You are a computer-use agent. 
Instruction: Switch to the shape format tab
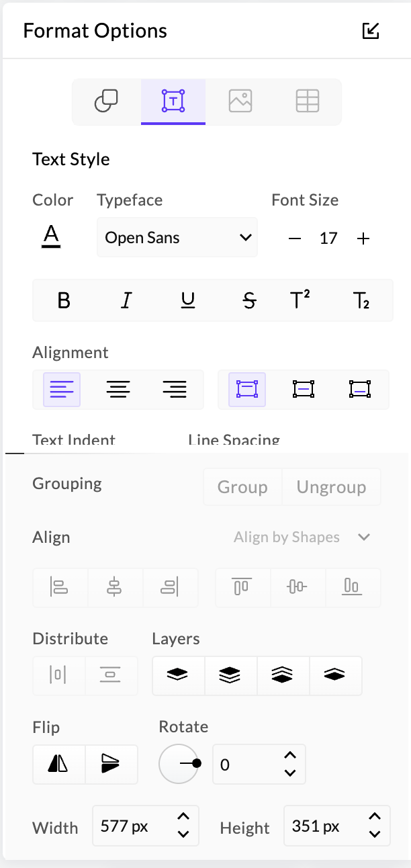(106, 101)
